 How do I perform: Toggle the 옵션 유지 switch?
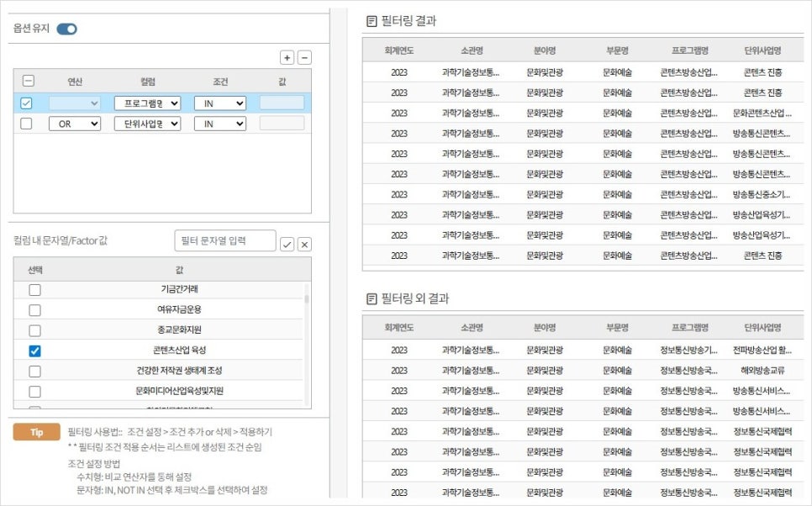(67, 29)
